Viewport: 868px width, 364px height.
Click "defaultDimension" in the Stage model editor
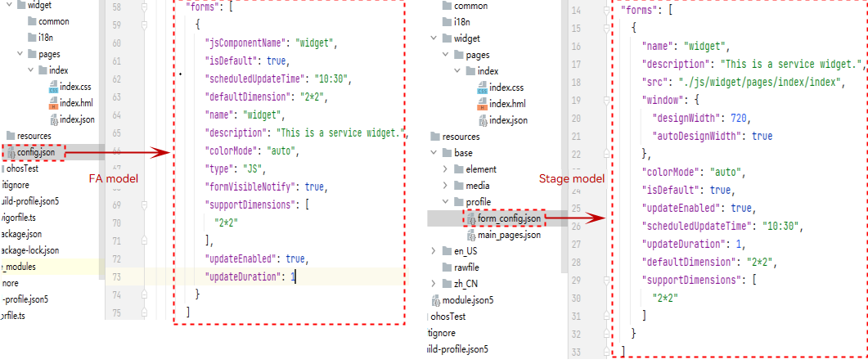tap(689, 263)
